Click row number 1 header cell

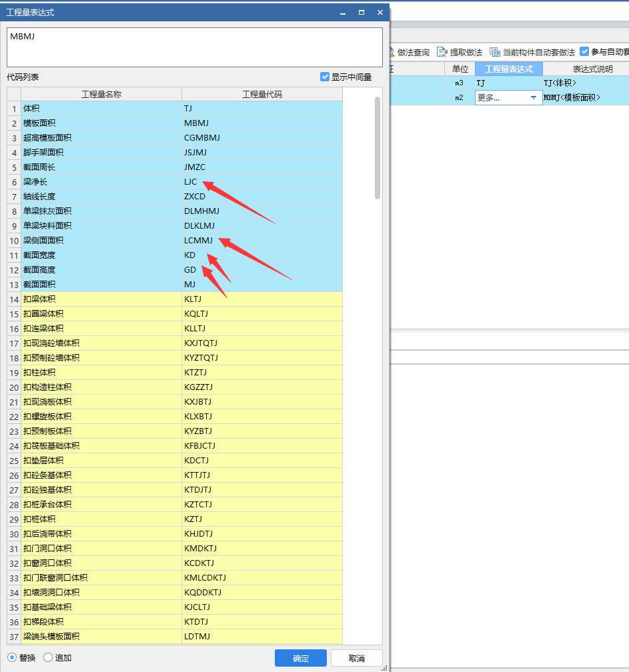coord(14,109)
